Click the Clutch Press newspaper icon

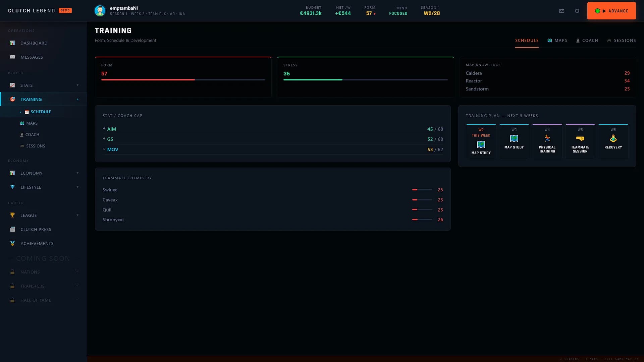point(12,229)
